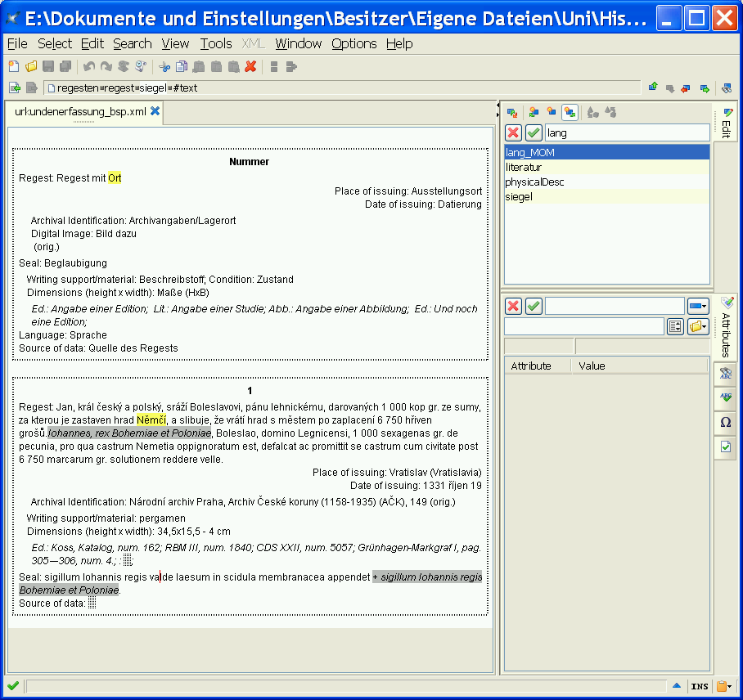The width and height of the screenshot is (743, 700).
Task: Select physicalDesc in the element list
Action: pos(607,182)
